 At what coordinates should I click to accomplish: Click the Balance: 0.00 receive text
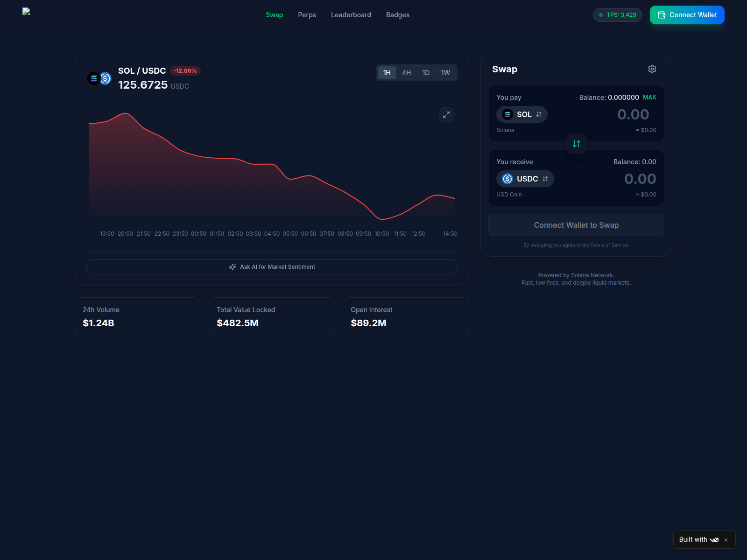[635, 162]
